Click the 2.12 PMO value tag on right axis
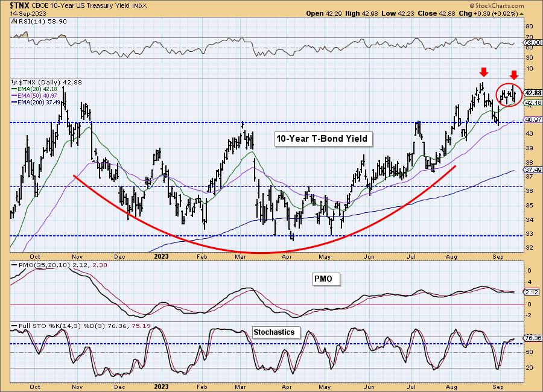The width and height of the screenshot is (543, 392). [x=532, y=292]
